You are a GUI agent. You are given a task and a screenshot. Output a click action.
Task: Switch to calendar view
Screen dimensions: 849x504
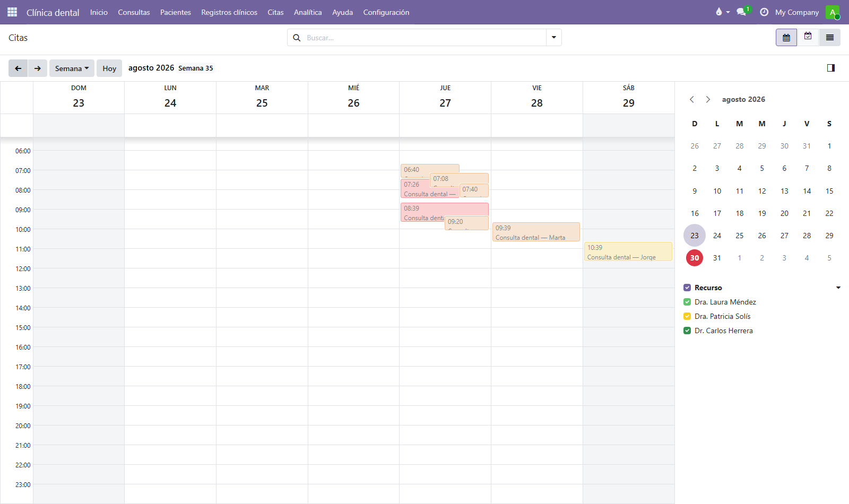click(x=786, y=38)
